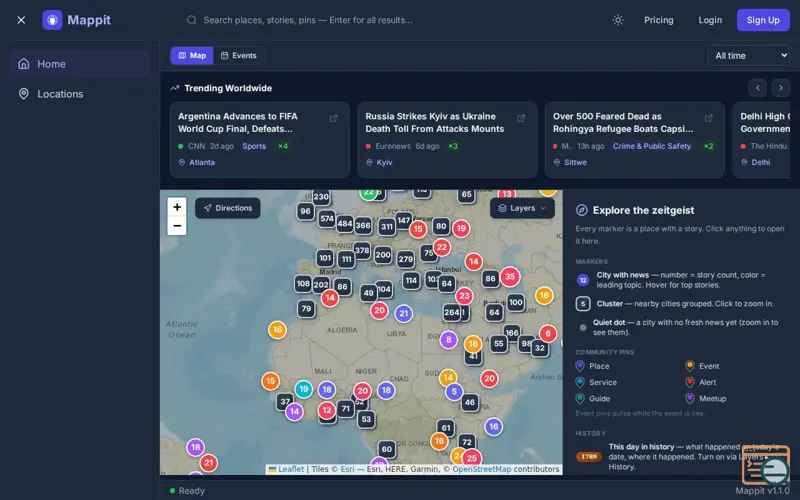Expand the Layers dropdown

(x=522, y=208)
